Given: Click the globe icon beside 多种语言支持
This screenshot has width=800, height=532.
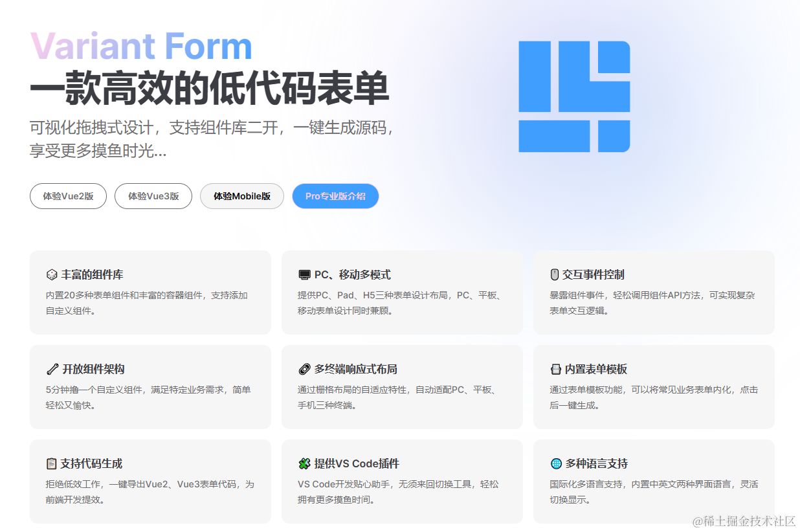Looking at the screenshot, I should click(555, 464).
